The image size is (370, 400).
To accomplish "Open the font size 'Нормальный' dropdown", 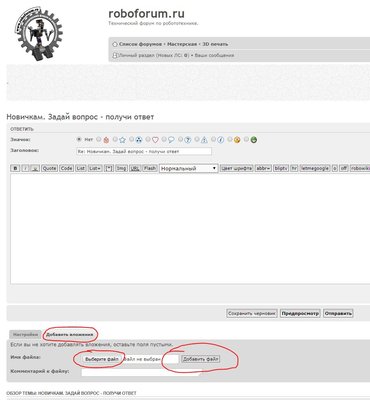I will coord(189,169).
